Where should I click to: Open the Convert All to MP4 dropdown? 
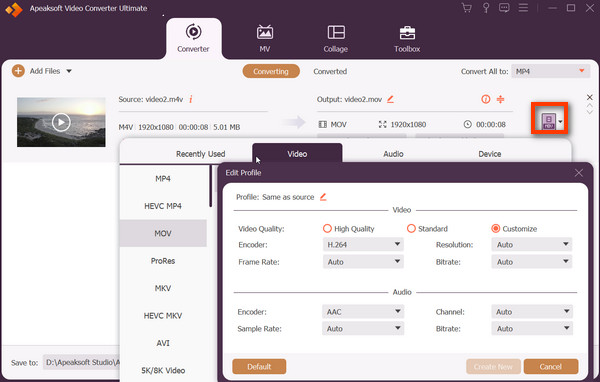click(x=551, y=71)
